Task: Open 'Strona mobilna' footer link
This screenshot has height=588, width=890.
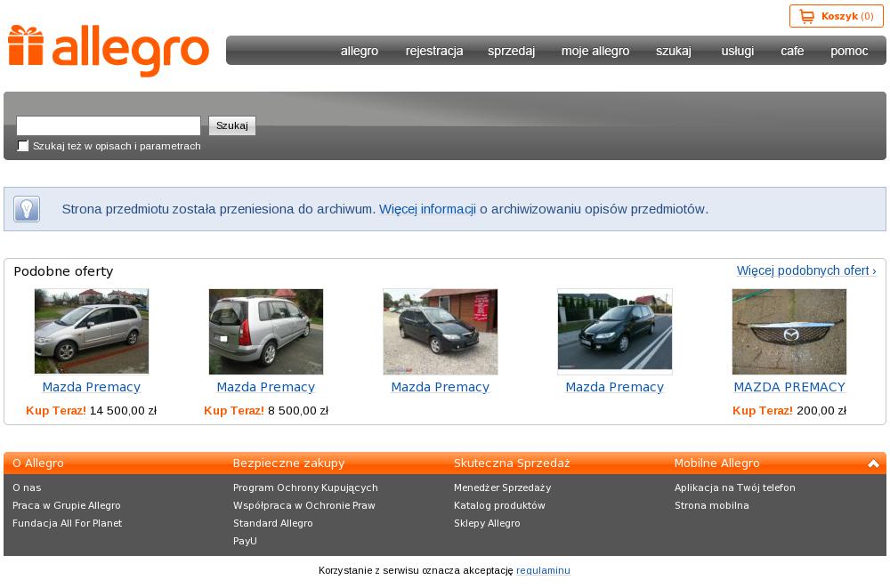Action: point(711,505)
